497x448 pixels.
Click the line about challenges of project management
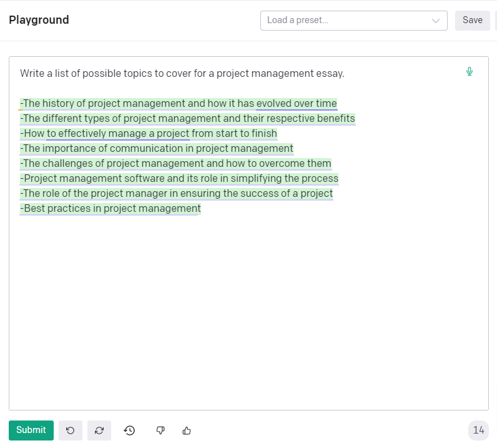tap(175, 163)
